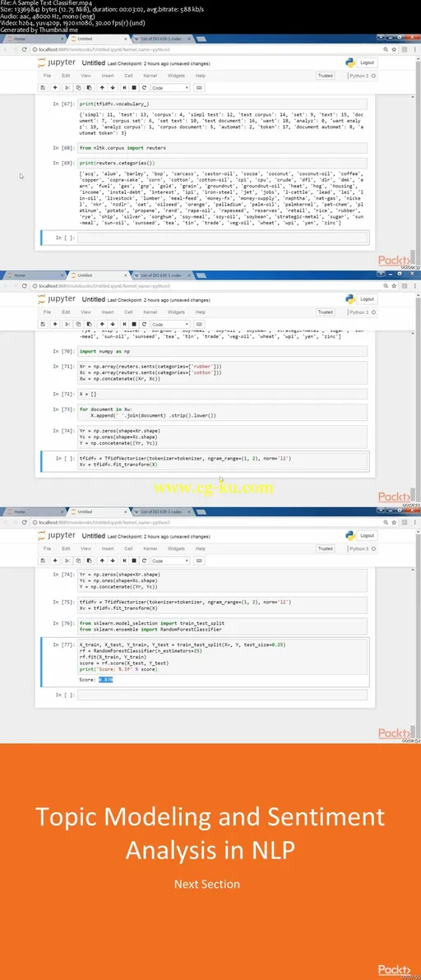The image size is (421, 980).
Task: Click print(tfidfv.vocabulary_) cell In [67]
Action: pos(223,104)
